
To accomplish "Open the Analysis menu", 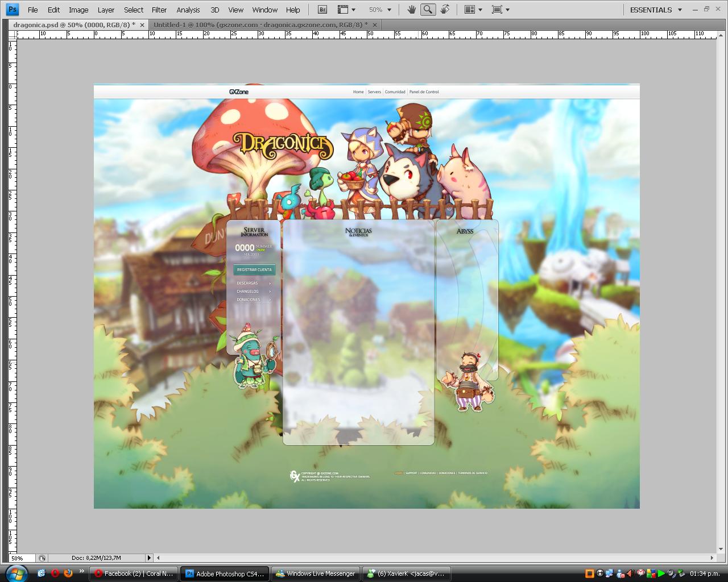I will pyautogui.click(x=188, y=10).
